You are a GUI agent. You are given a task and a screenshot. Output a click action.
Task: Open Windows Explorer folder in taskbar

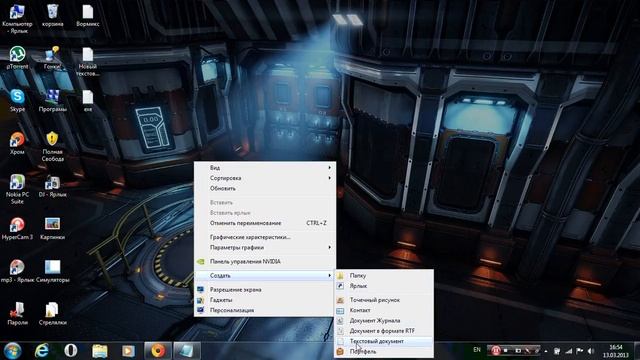[x=100, y=351]
